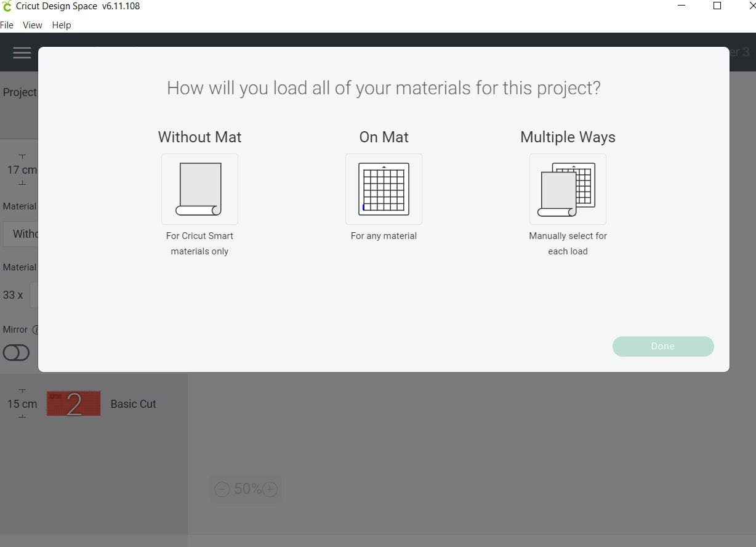Image resolution: width=756 pixels, height=547 pixels.
Task: Maximize the Cricut Design Space window
Action: point(717,6)
